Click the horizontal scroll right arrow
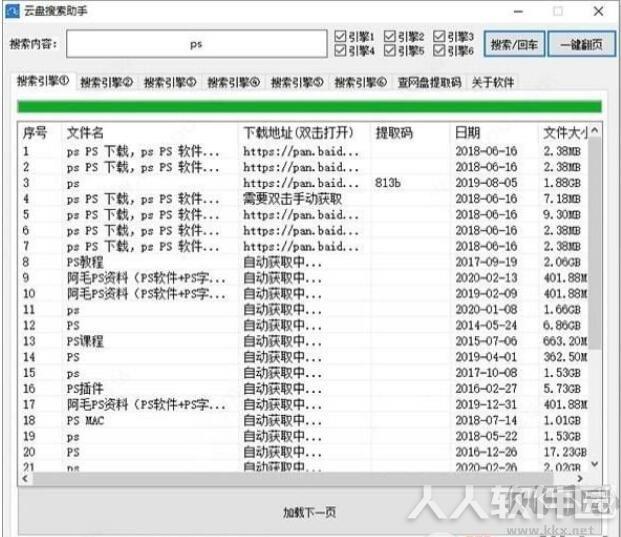621x537 pixels. [x=580, y=478]
